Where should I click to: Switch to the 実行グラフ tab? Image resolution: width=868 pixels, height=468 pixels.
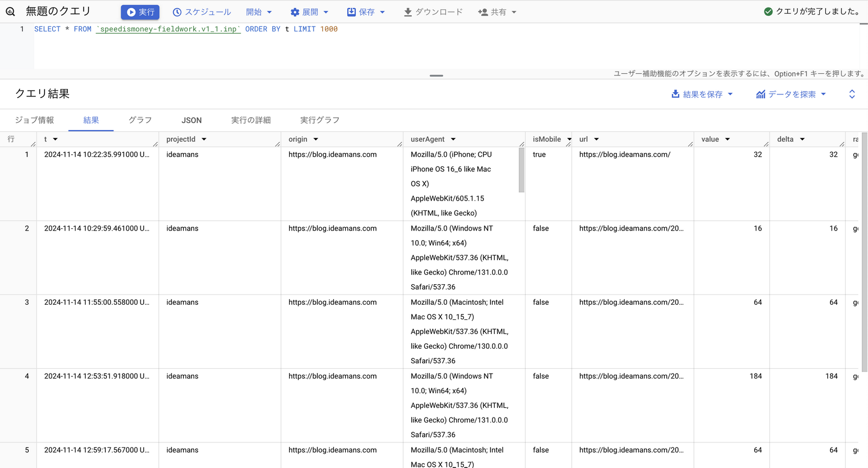click(x=320, y=120)
